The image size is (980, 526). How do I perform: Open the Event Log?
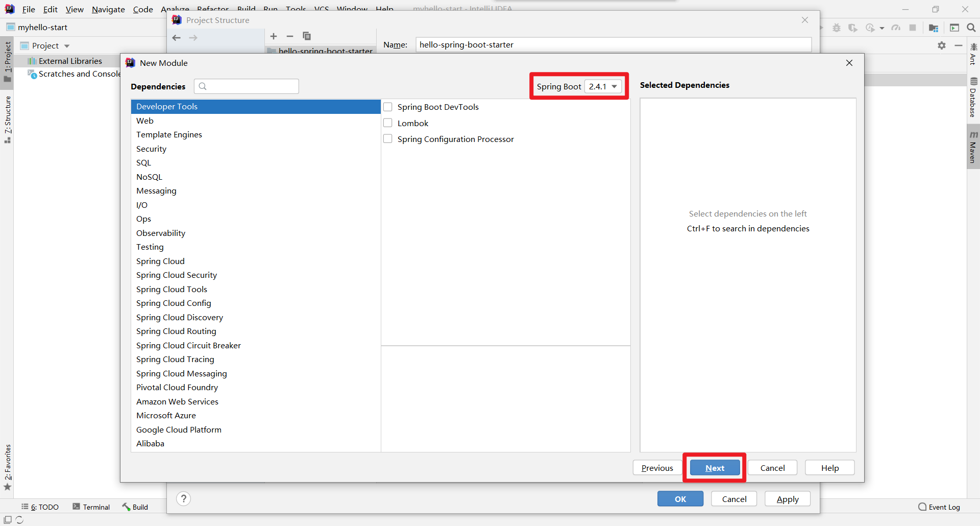point(939,507)
